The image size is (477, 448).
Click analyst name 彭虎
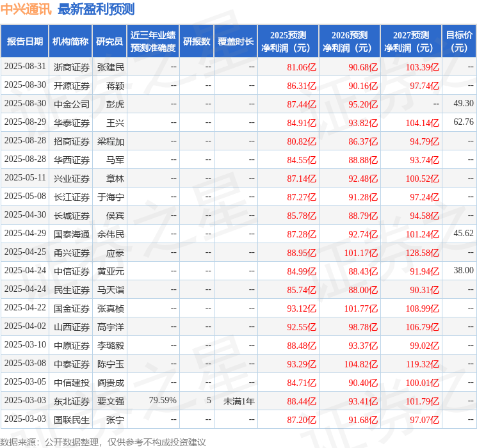pyautogui.click(x=115, y=104)
